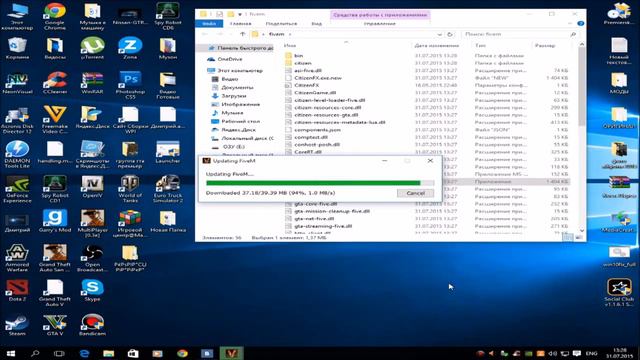
Task: Click the green FiveM download progress bar
Action: tap(320, 183)
